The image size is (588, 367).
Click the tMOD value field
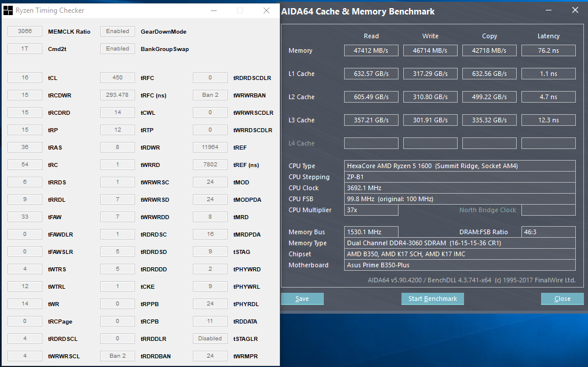click(210, 181)
